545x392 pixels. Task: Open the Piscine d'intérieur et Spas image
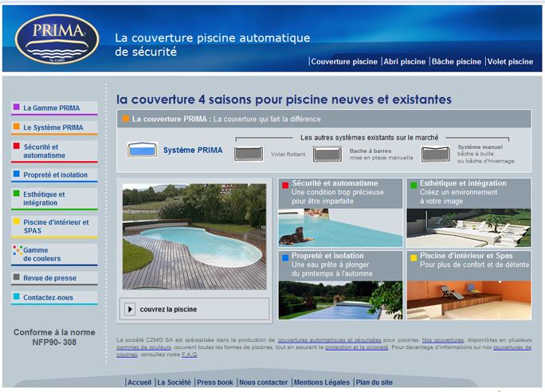point(469,300)
